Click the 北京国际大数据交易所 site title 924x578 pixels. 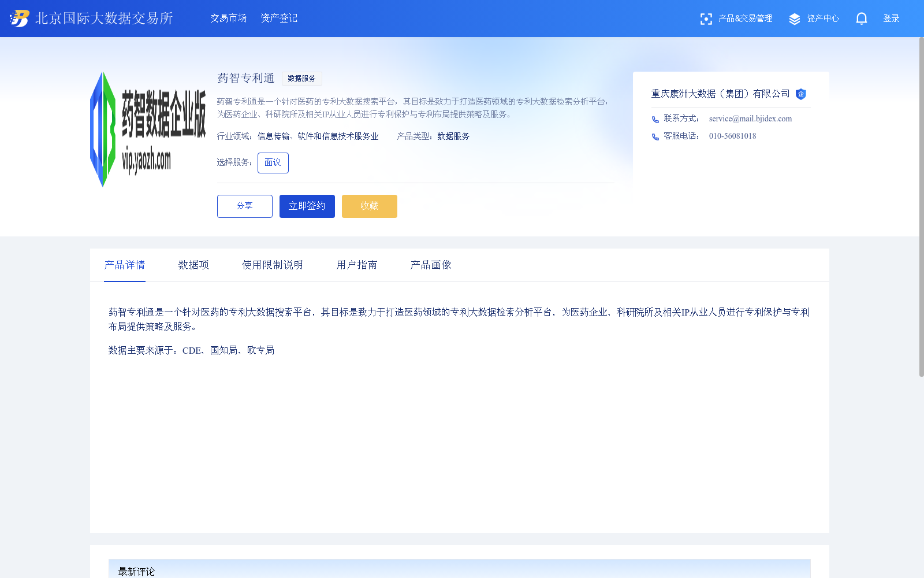[x=104, y=18]
